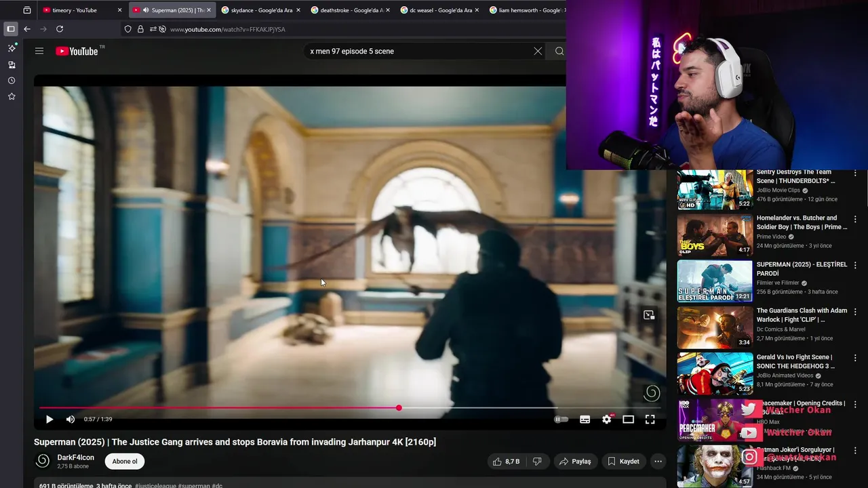Open options for Homelander vs. Butcher video
Screen dimensions: 868x488
[x=855, y=219]
